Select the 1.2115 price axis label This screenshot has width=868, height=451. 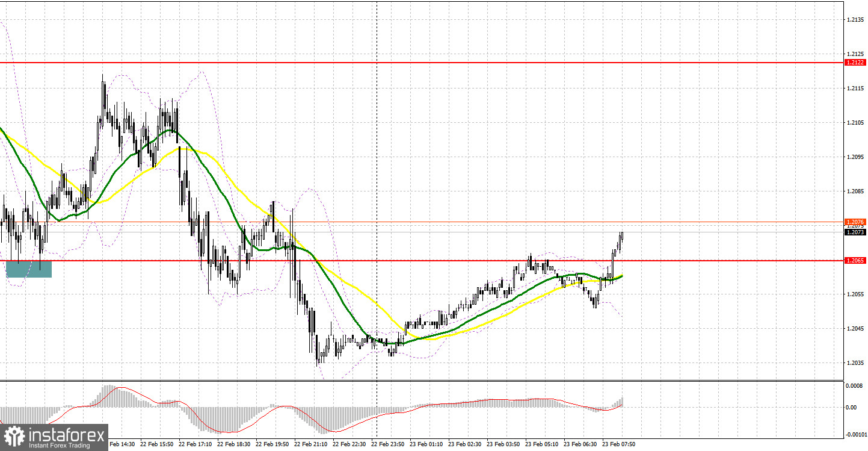[x=855, y=88]
